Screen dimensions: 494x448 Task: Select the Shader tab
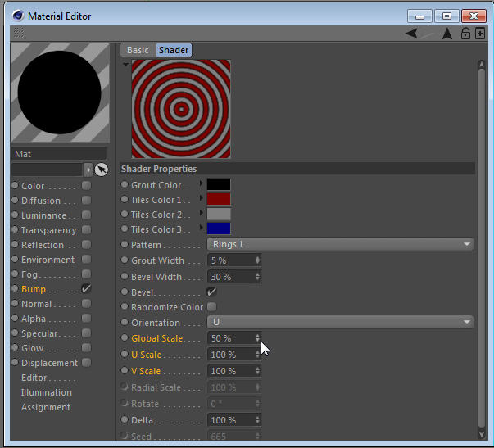click(x=174, y=50)
